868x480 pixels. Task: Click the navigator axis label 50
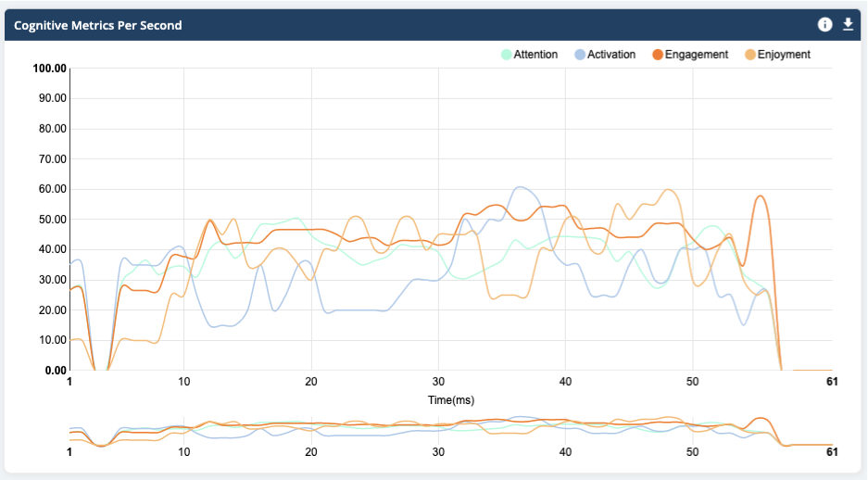(693, 452)
